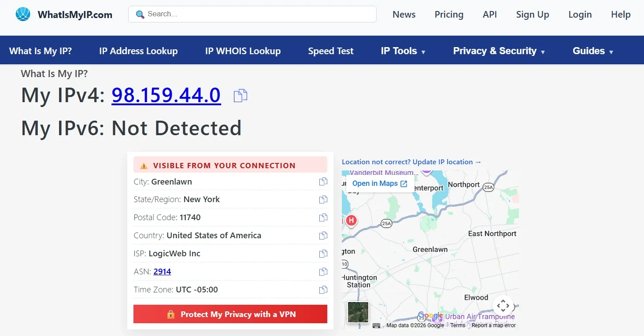Click the Greenlawn label on the map
The image size is (644, 336).
click(x=430, y=249)
